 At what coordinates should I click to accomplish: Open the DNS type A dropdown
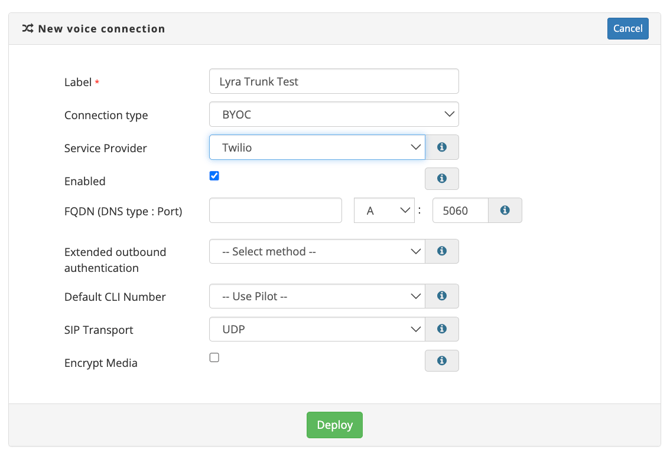pyautogui.click(x=384, y=210)
